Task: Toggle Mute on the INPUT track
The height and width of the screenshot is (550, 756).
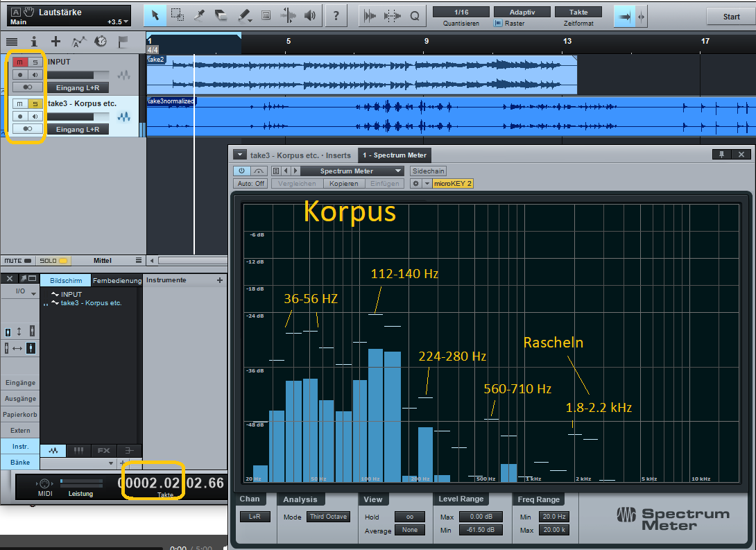Action: click(20, 62)
